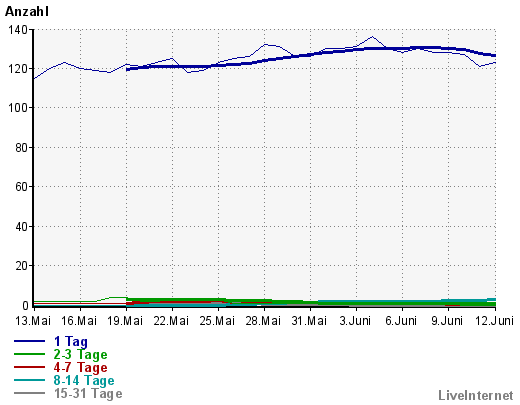Viewport: 520px width, 405px height.
Task: Click the teal 8-14 Tage legend line
Action: click(29, 380)
